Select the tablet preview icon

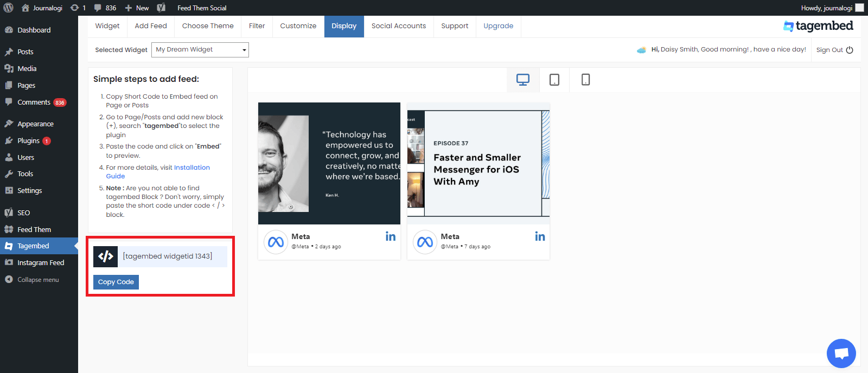(554, 80)
